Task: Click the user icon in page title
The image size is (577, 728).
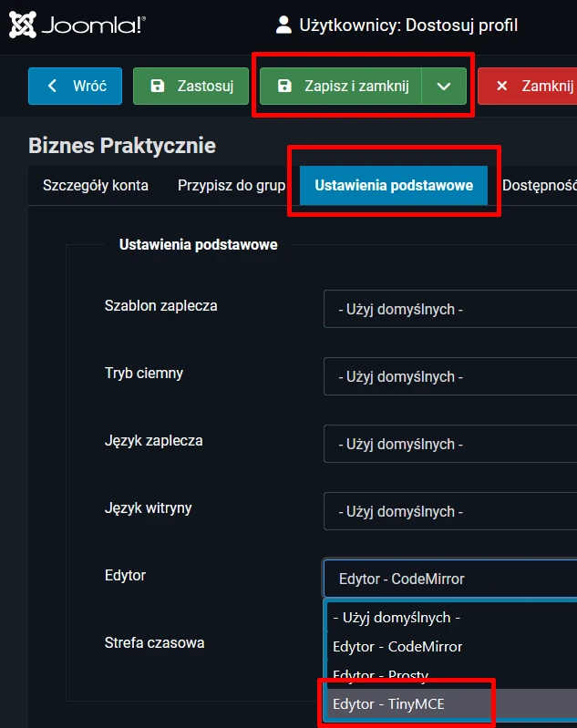Action: coord(283,26)
